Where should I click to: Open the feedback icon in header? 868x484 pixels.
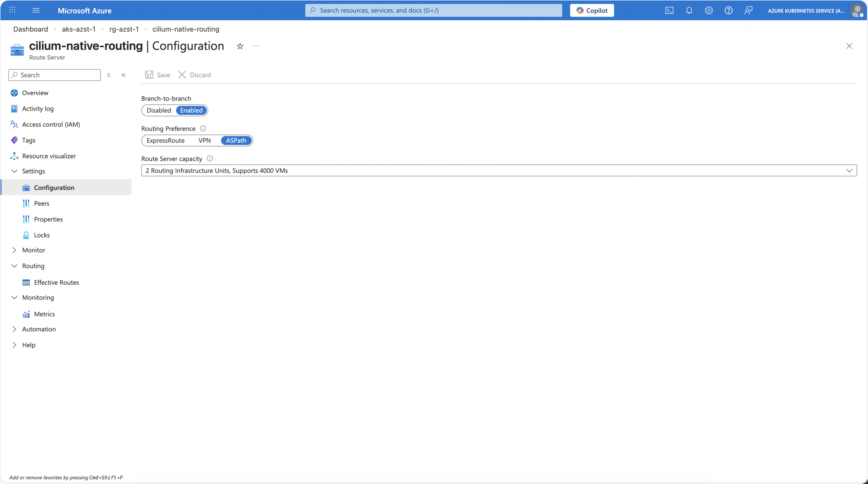click(x=748, y=11)
